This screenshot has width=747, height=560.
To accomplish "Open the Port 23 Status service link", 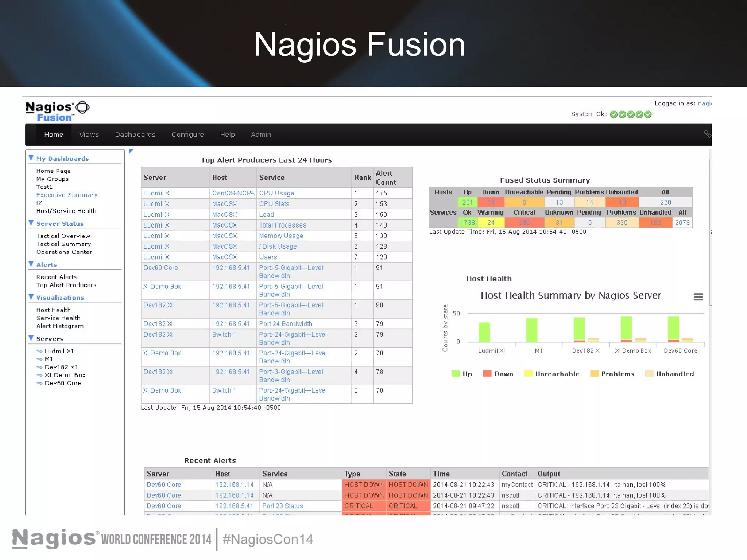I will pos(283,506).
